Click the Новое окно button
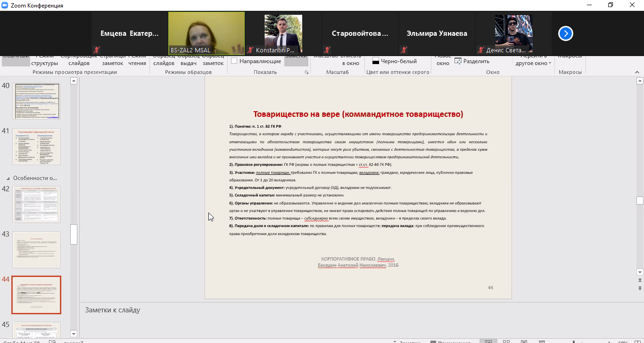 tap(443, 60)
